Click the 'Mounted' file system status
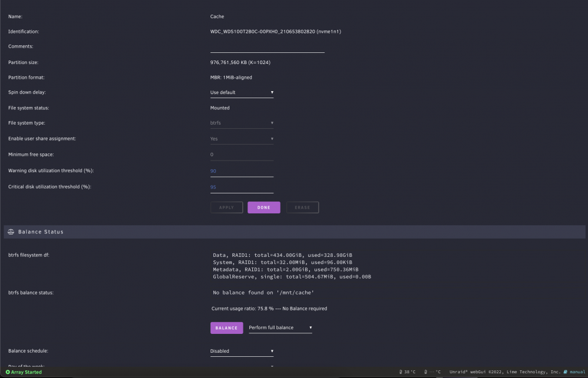The height and width of the screenshot is (378, 588). (220, 108)
